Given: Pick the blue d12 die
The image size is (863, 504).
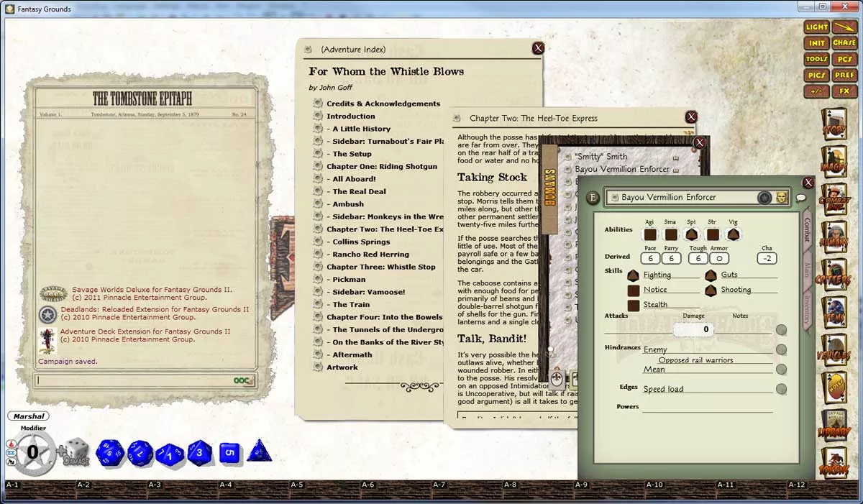Looking at the screenshot, I should pyautogui.click(x=140, y=454).
